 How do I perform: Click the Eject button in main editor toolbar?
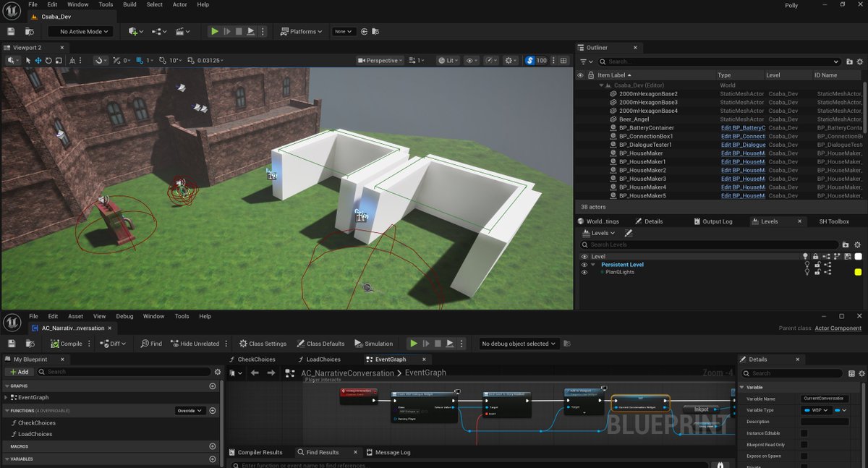coord(251,32)
